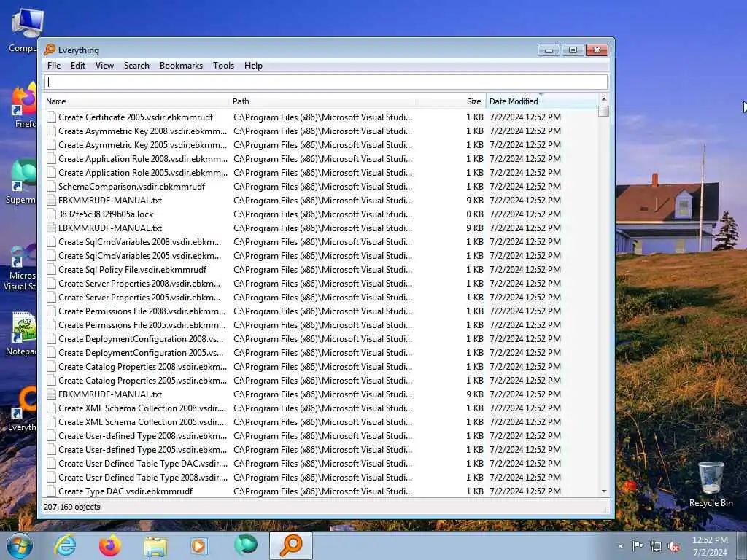
Task: Click the taskbar clock showing 12:52 PM
Action: [710, 546]
